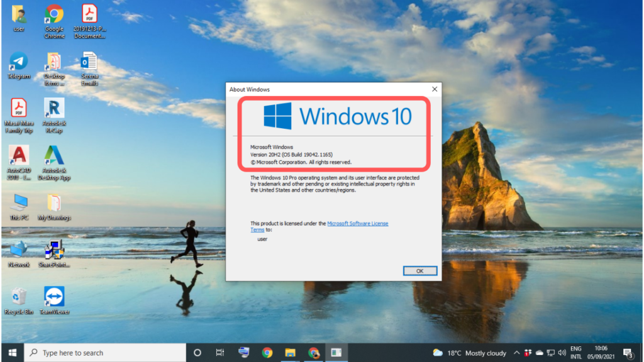
Task: Select the Recycle Bin icon
Action: tap(19, 297)
